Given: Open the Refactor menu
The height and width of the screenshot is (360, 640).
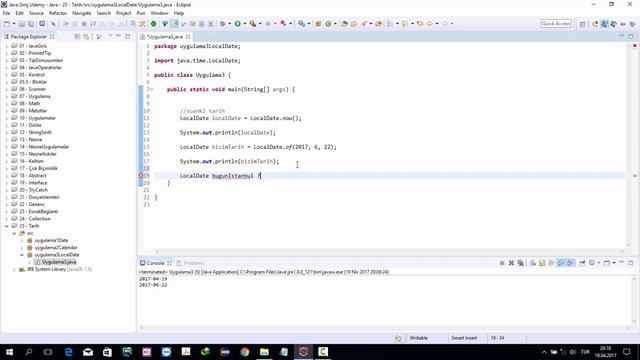Looking at the screenshot, I should tap(58, 13).
